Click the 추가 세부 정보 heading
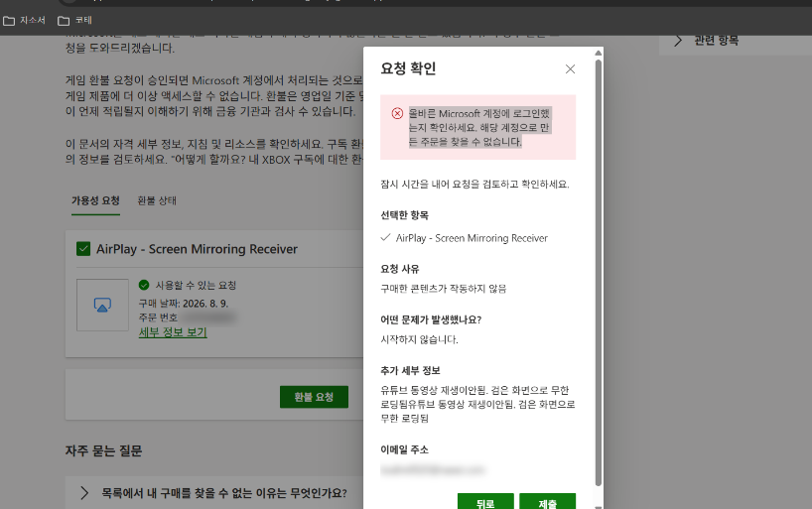 410,370
